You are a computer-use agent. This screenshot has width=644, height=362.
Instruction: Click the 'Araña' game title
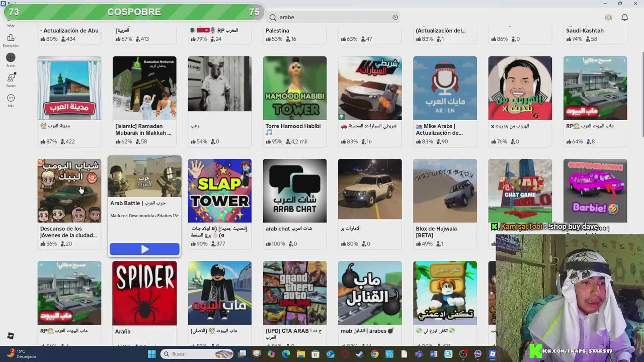[x=123, y=331]
